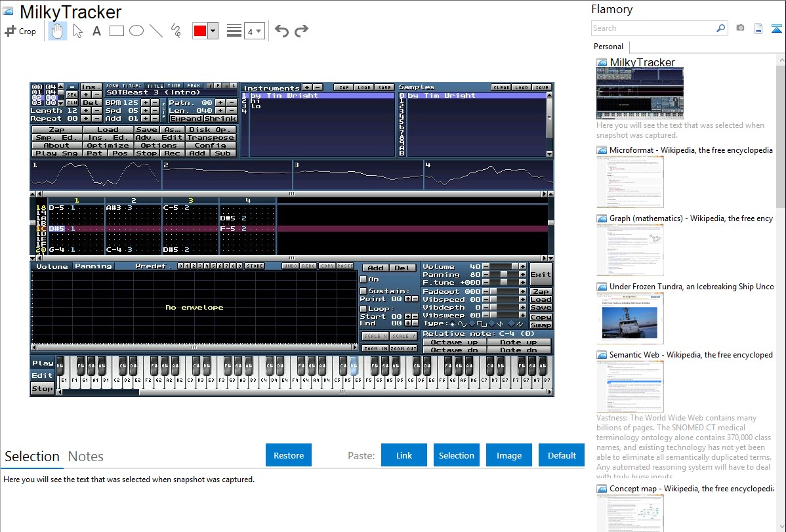This screenshot has width=786, height=532.
Task: Redo the last annotation
Action: pos(301,31)
